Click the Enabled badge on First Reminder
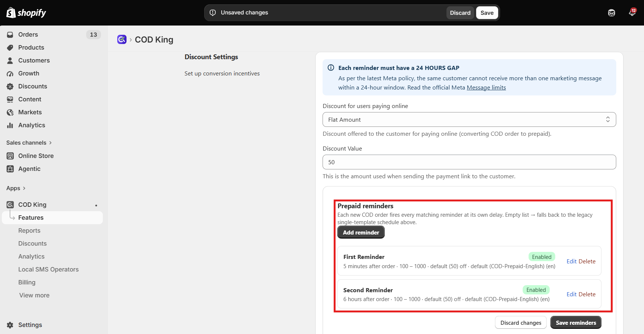The width and height of the screenshot is (644, 334). click(x=542, y=257)
